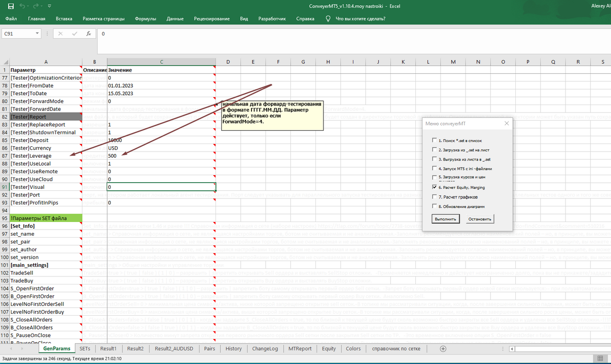Open the Формулы ribbon tab
Screen dimensions: 611x364
pos(145,18)
